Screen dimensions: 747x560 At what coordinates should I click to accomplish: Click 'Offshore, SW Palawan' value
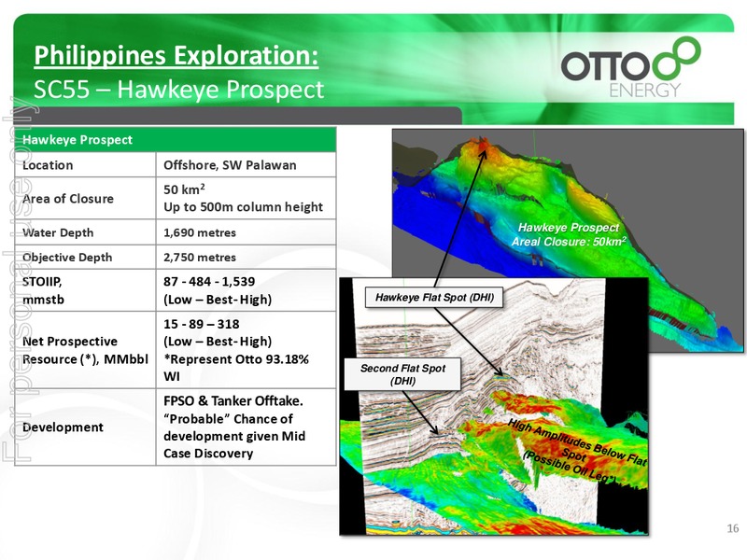click(x=230, y=165)
